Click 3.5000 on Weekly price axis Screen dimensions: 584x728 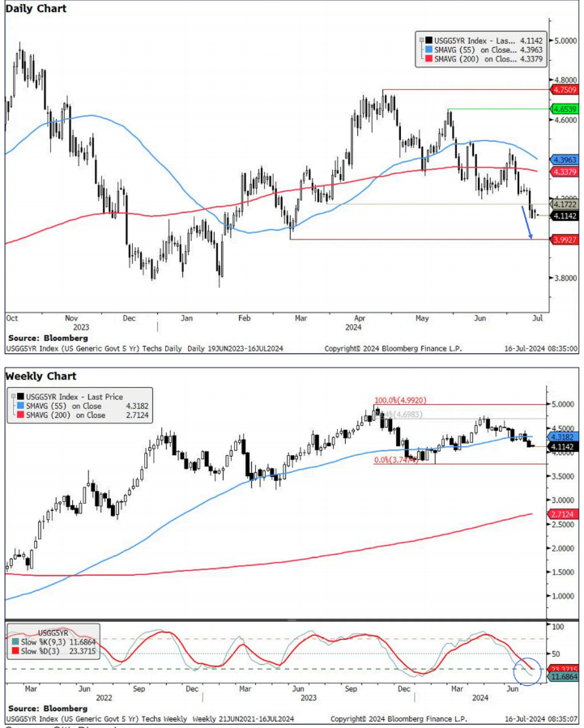pos(563,476)
